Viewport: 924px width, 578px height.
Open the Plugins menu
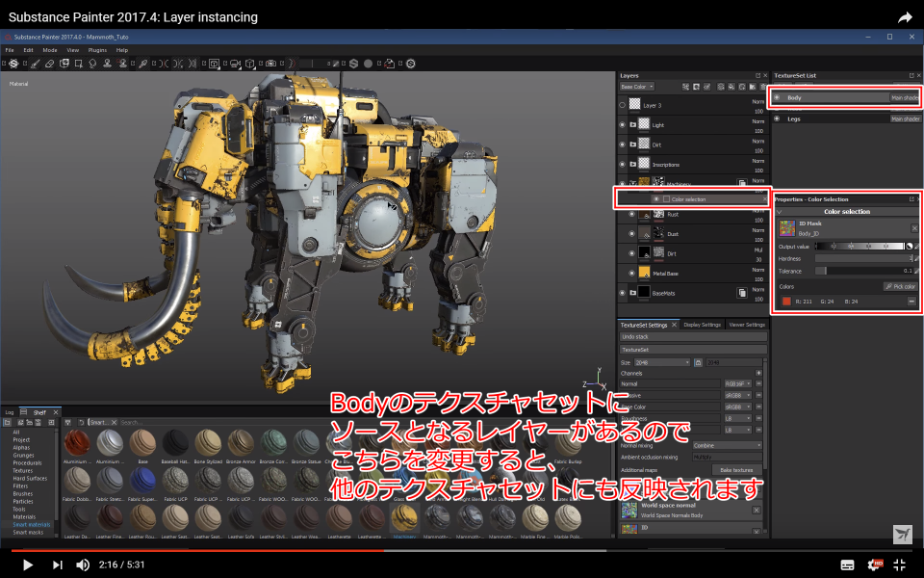coord(98,50)
